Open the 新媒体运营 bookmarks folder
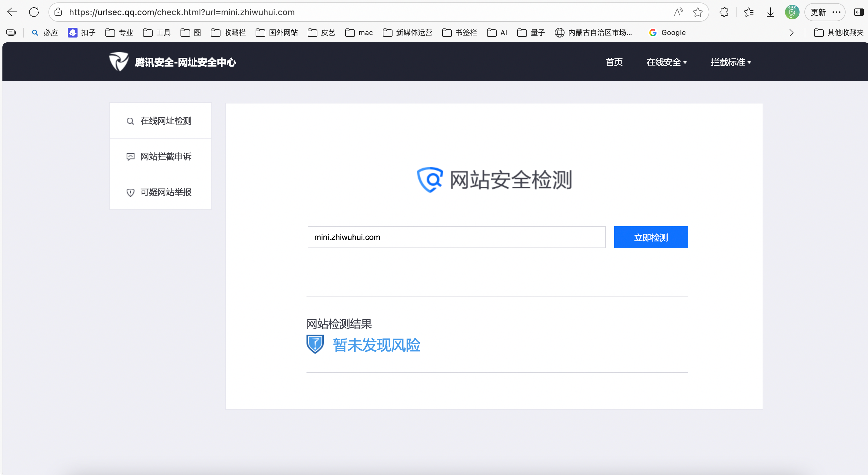Viewport: 868px width, 475px height. coord(407,33)
